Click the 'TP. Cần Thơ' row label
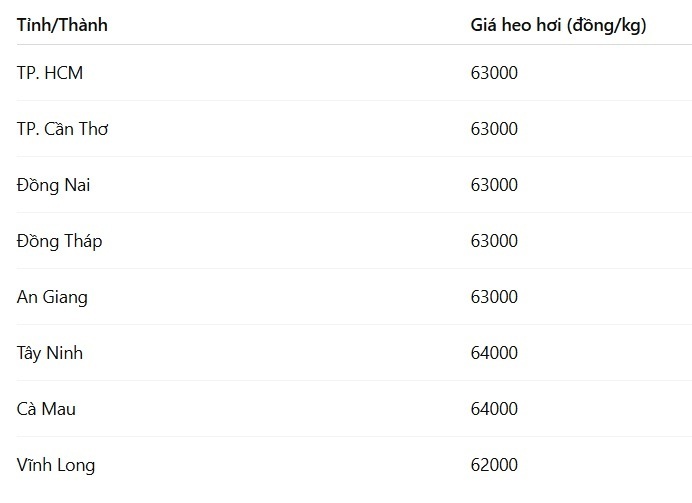This screenshot has width=692, height=503. click(x=62, y=129)
